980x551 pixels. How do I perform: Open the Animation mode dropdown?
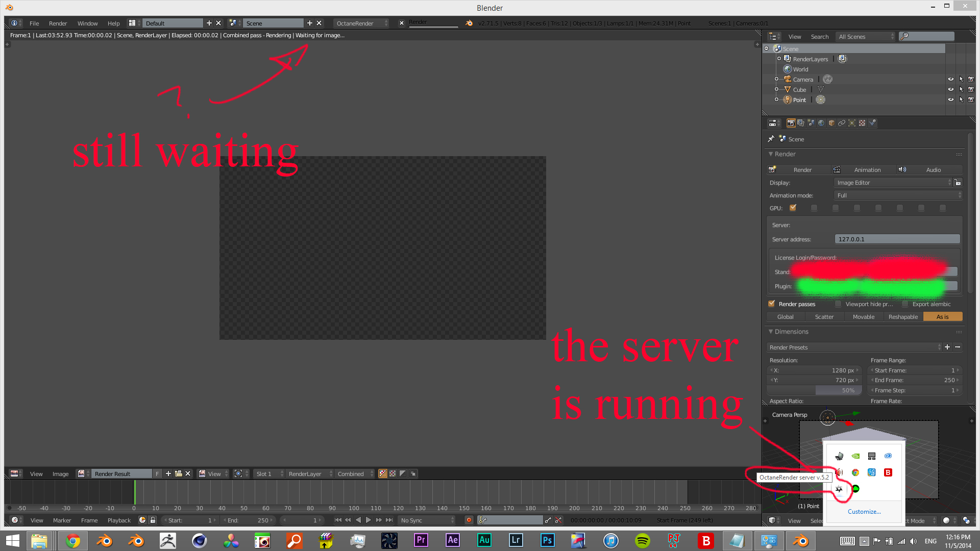click(x=898, y=195)
